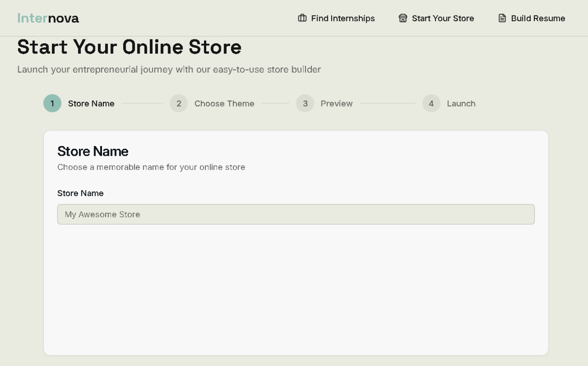This screenshot has width=588, height=366.
Task: Click the briefcase icon beside Find Internships
Action: 302,18
